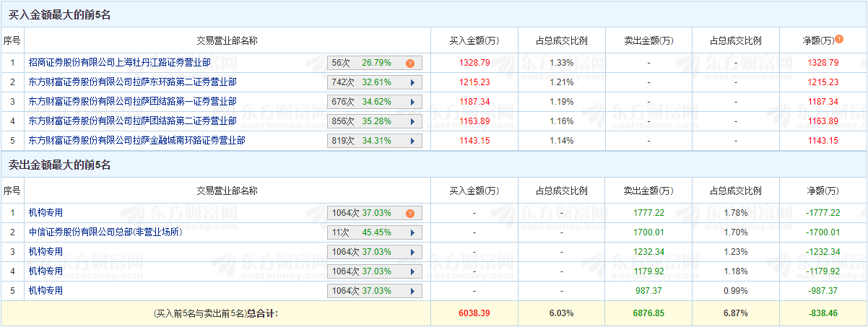Click the arrow icon in sell rank 4's 1064次 box
This screenshot has width=868, height=327.
coord(412,271)
